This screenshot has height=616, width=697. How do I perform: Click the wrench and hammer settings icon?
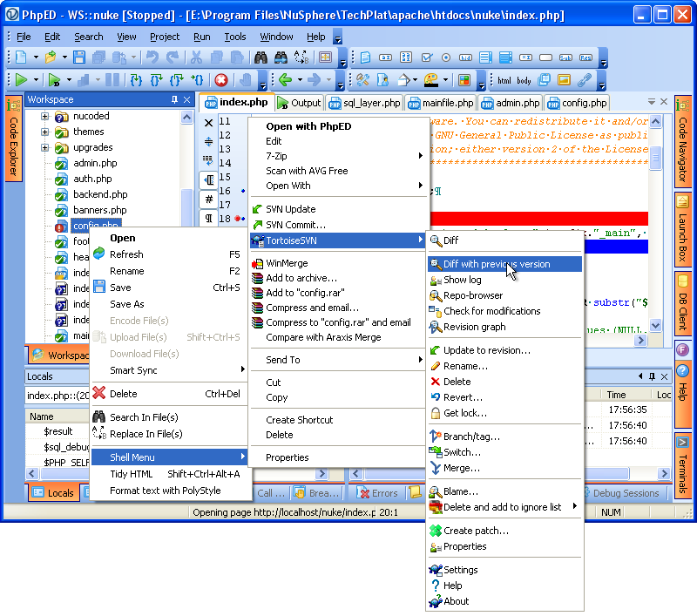click(363, 80)
